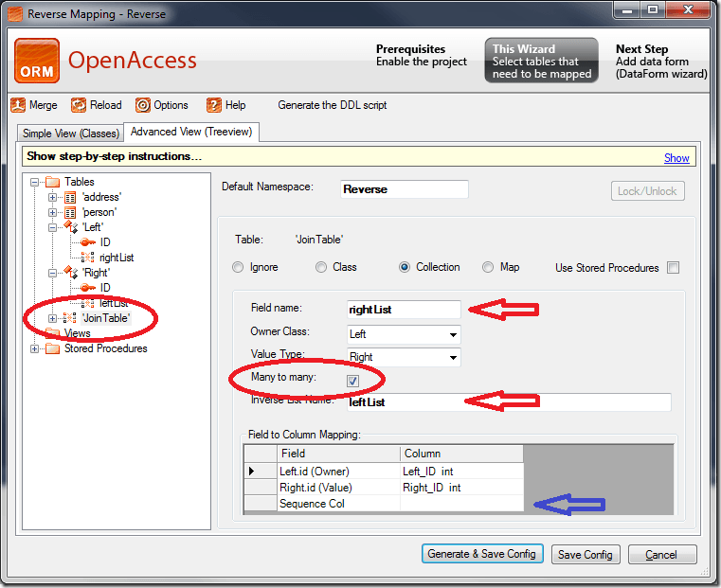
Task: Collapse the Tables tree node
Action: [x=34, y=183]
